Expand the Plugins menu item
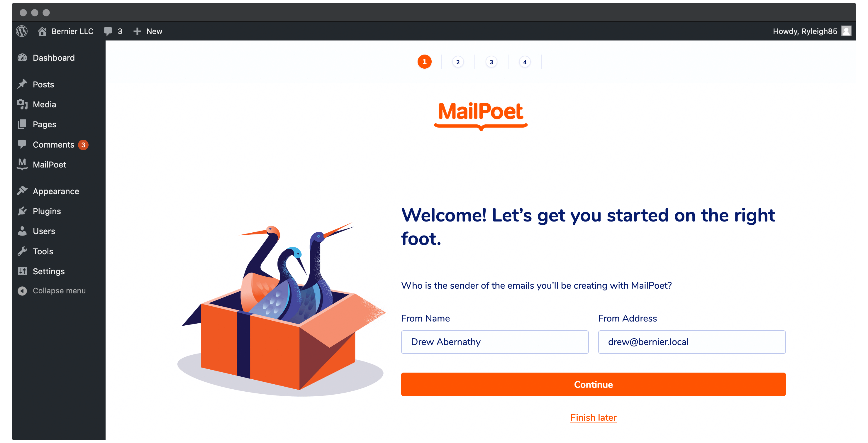The height and width of the screenshot is (443, 868). pyautogui.click(x=48, y=211)
